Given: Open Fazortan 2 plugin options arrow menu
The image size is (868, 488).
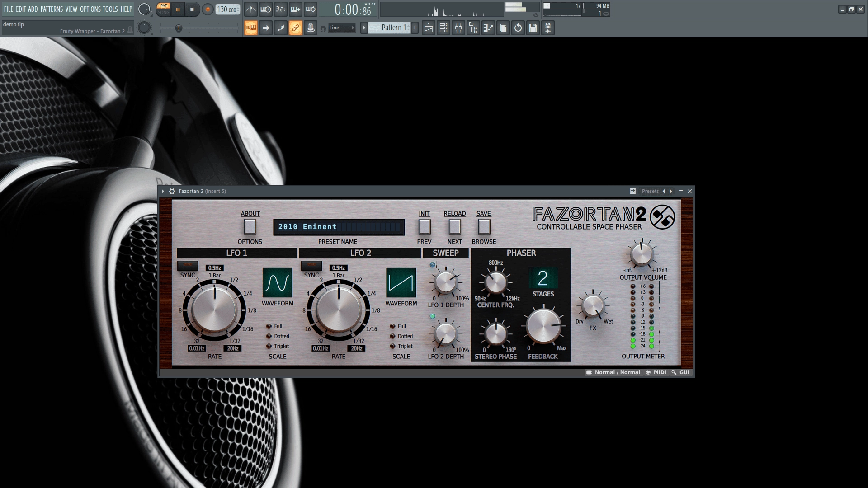Looking at the screenshot, I should 163,191.
